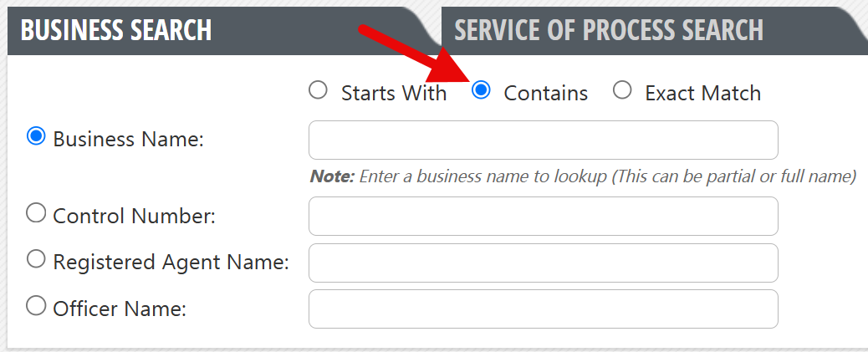
Task: Focus the Control Number input box
Action: pos(543,216)
